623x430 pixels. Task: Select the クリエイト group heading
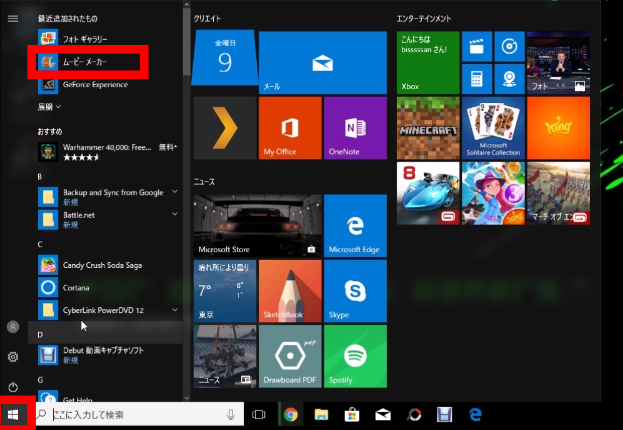pos(207,18)
